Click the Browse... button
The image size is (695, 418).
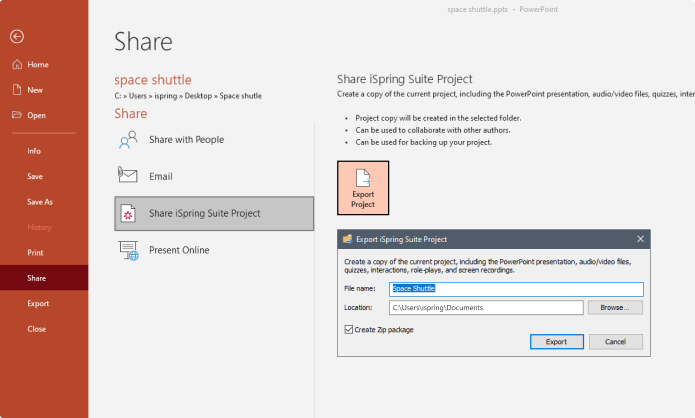[x=615, y=308]
